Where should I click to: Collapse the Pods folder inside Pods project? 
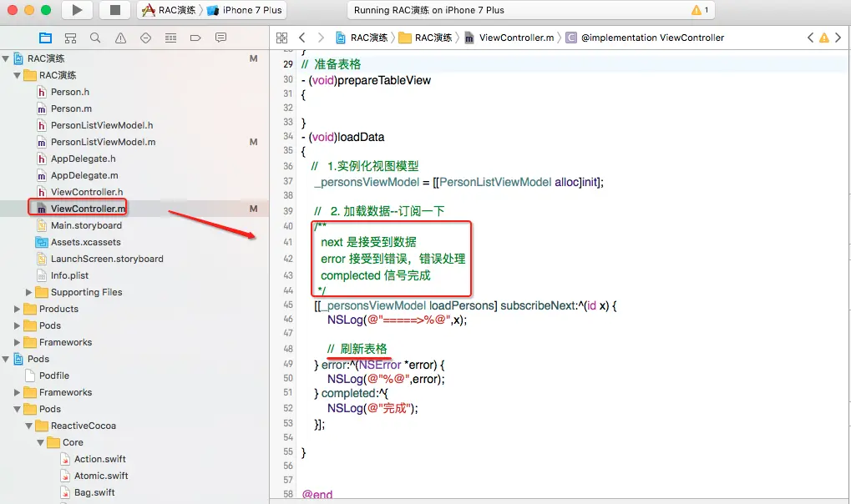(17, 410)
